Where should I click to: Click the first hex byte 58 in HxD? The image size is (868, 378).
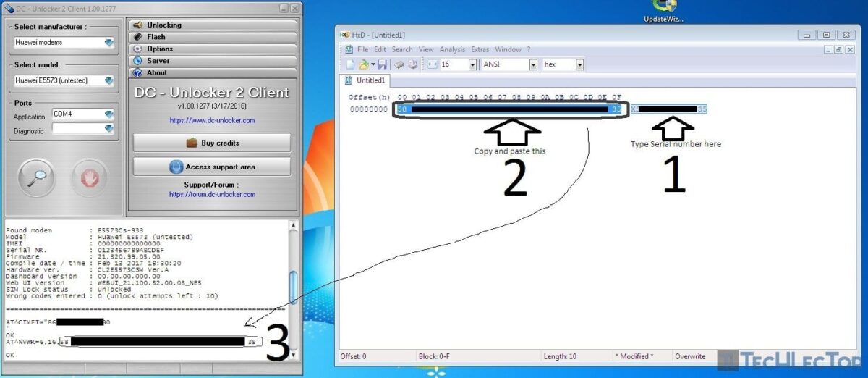click(x=402, y=109)
